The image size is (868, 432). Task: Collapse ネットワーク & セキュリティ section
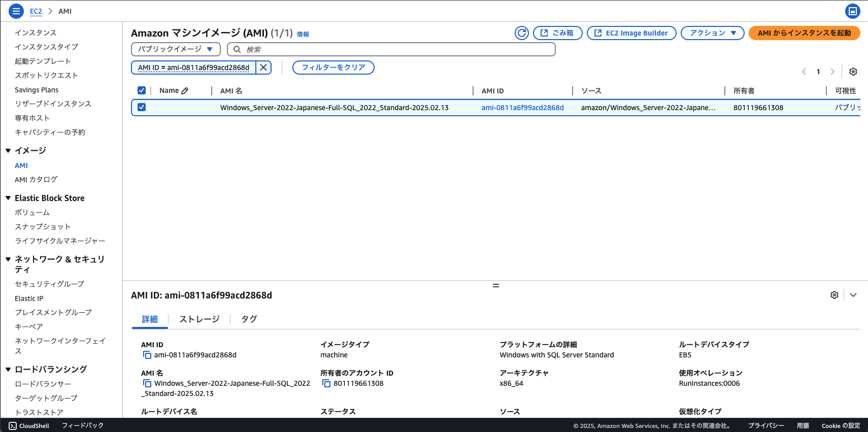pos(8,259)
